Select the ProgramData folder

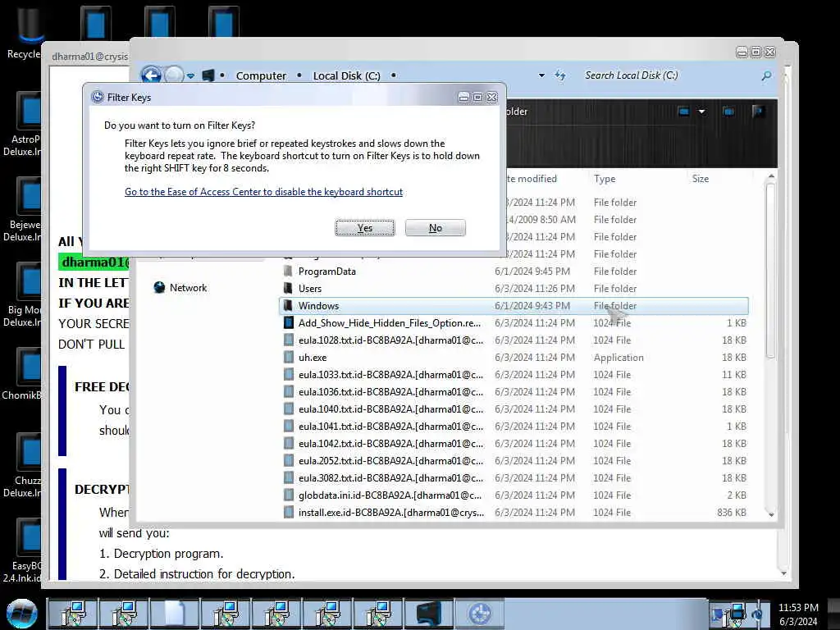(514, 271)
